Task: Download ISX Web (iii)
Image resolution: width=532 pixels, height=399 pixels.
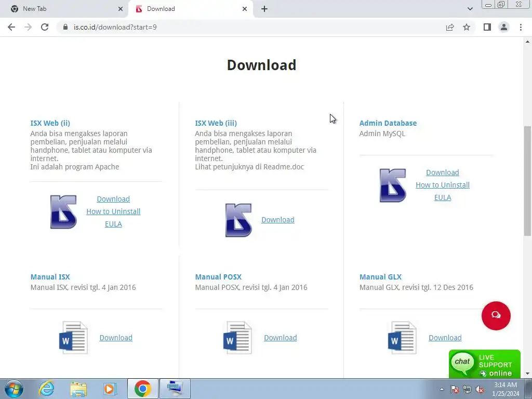Action: point(278,220)
